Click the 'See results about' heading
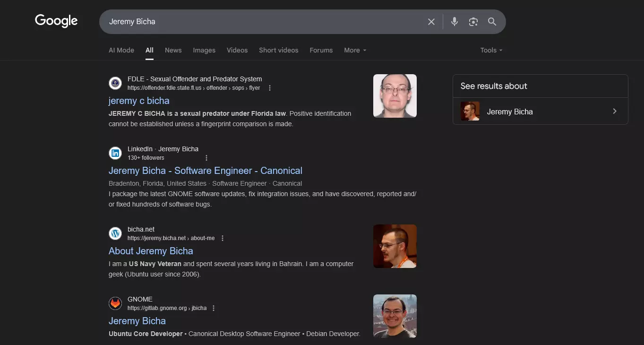Image resolution: width=644 pixels, height=345 pixels. pyautogui.click(x=494, y=86)
